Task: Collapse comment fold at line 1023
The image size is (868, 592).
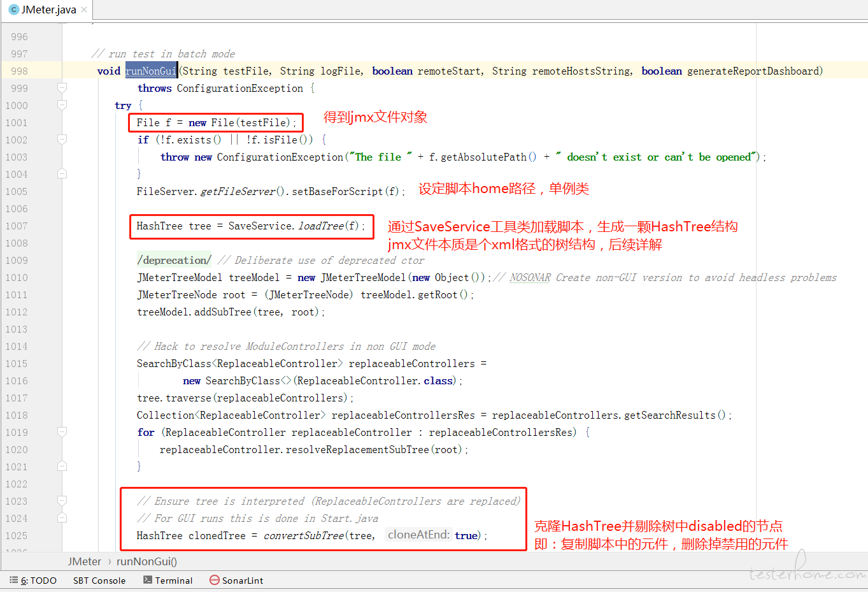Action: pos(62,500)
